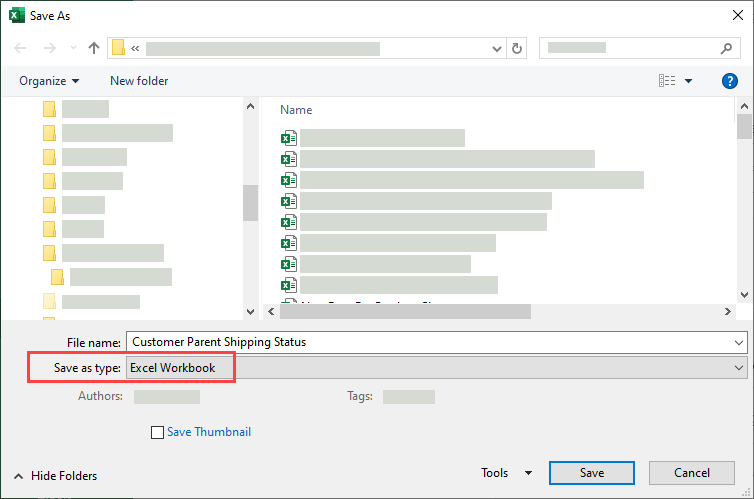Sort files by Name column header
Image resolution: width=754 pixels, height=499 pixels.
coord(296,110)
